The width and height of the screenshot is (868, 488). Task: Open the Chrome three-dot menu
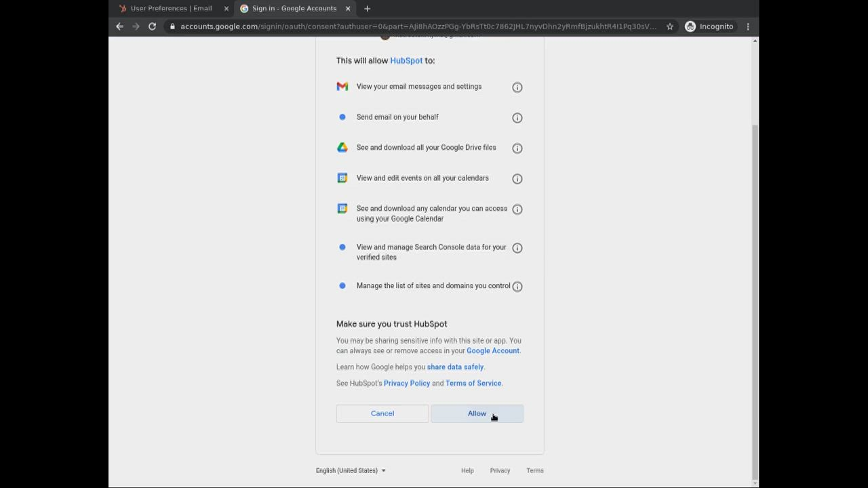[748, 26]
